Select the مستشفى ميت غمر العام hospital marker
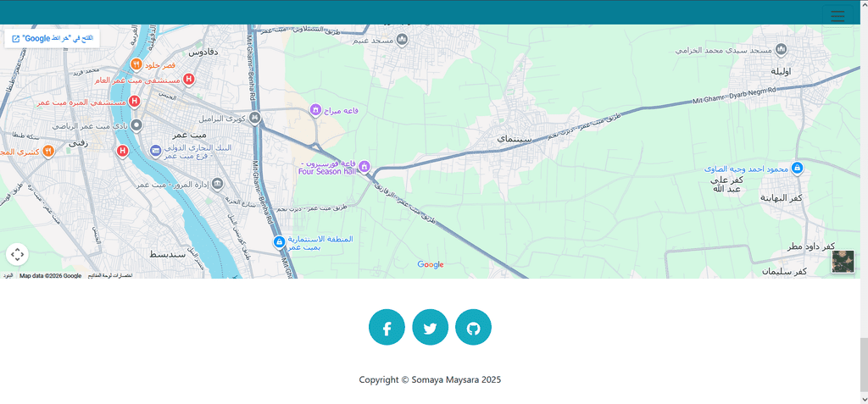Viewport: 868px width, 404px height. [189, 80]
